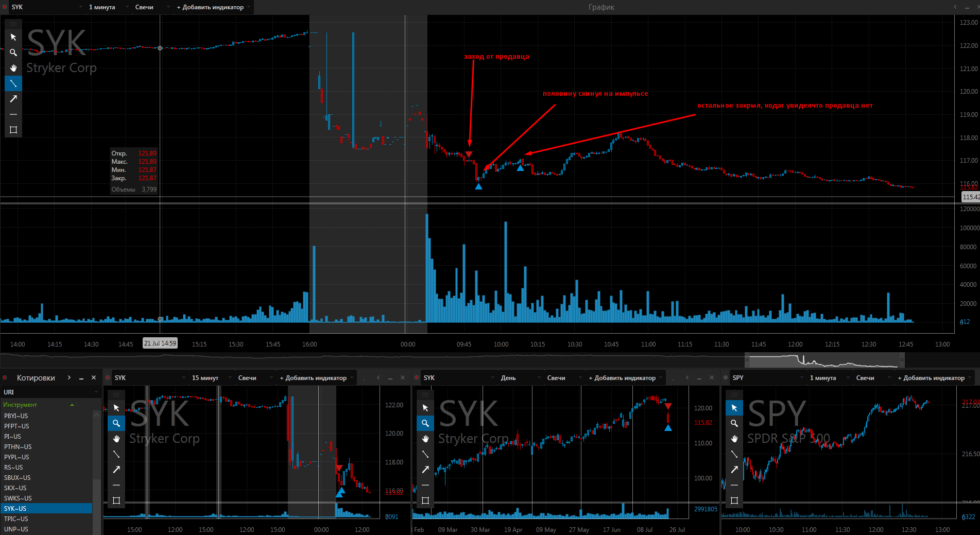Image resolution: width=980 pixels, height=535 pixels.
Task: Click previous arrow in daily chart header
Action: point(687,378)
